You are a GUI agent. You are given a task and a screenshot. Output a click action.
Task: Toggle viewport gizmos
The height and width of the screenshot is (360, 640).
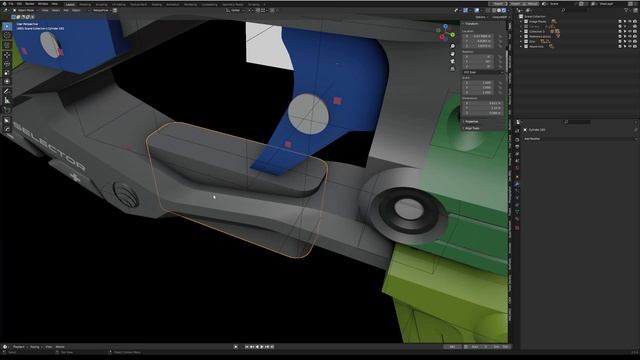click(465, 10)
